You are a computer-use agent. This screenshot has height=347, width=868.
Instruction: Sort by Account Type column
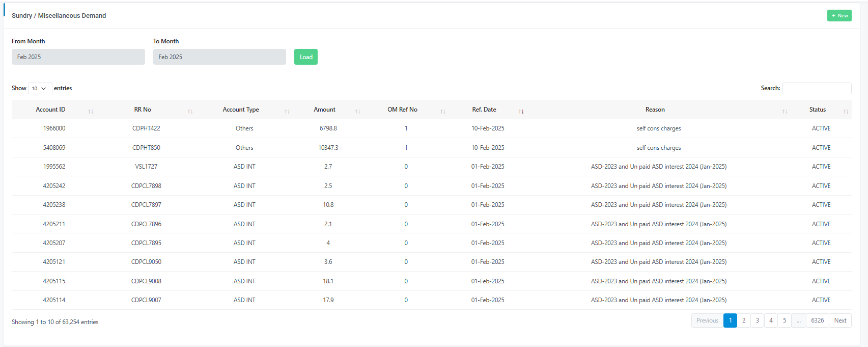[x=241, y=110]
